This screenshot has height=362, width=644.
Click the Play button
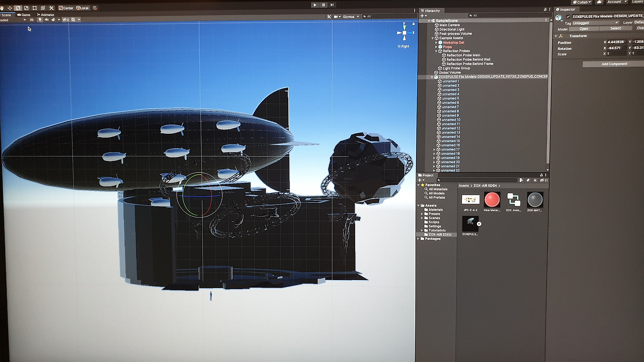click(315, 5)
